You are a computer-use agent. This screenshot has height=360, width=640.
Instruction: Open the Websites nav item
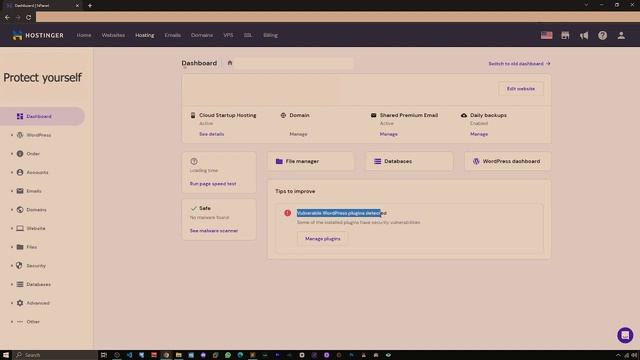113,36
